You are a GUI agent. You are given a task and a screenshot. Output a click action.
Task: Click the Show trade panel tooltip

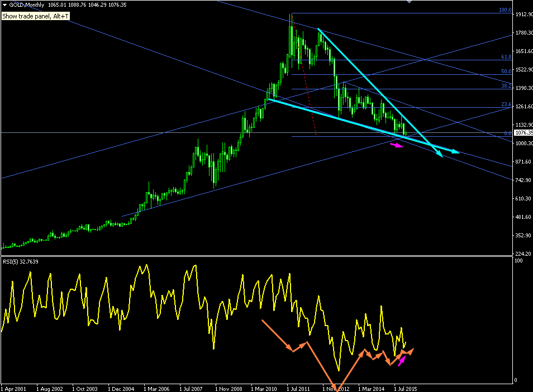(36, 16)
